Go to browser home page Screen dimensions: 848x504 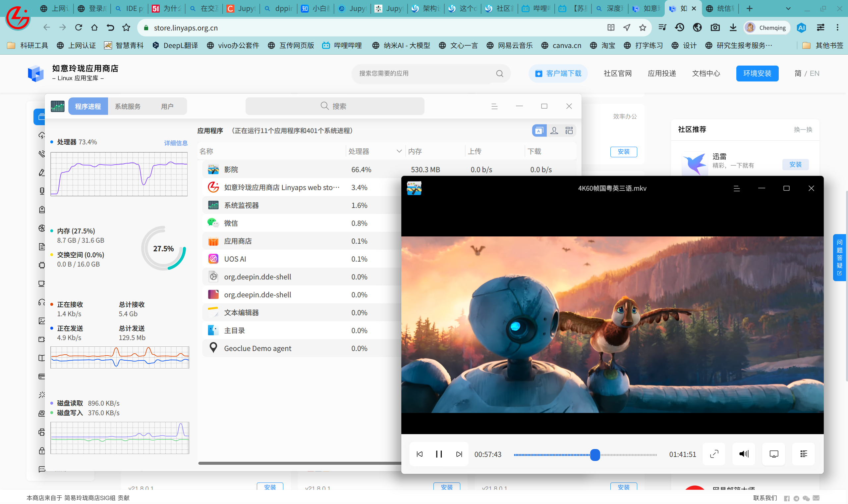(x=94, y=27)
